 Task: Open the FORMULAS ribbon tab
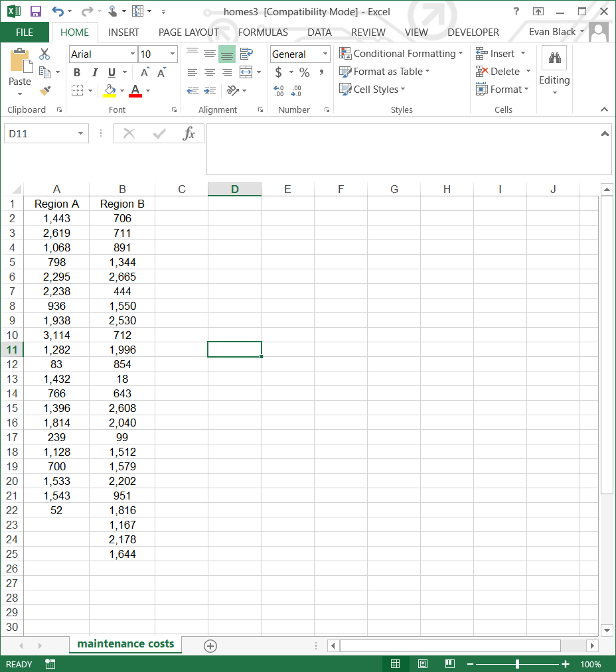[x=263, y=32]
